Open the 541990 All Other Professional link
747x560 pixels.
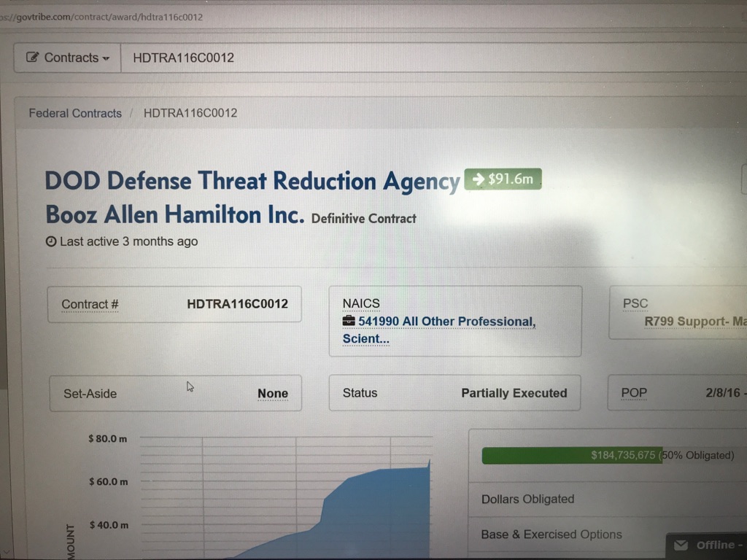pyautogui.click(x=446, y=322)
